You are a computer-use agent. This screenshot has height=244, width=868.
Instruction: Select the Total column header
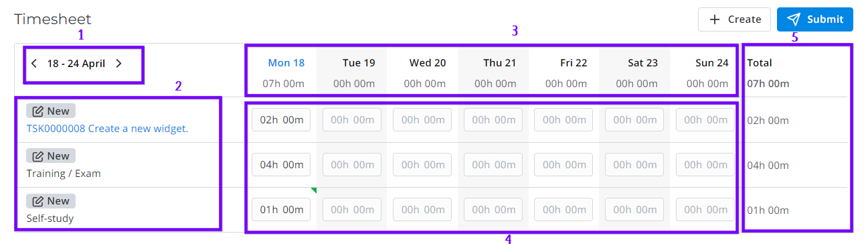click(x=760, y=63)
